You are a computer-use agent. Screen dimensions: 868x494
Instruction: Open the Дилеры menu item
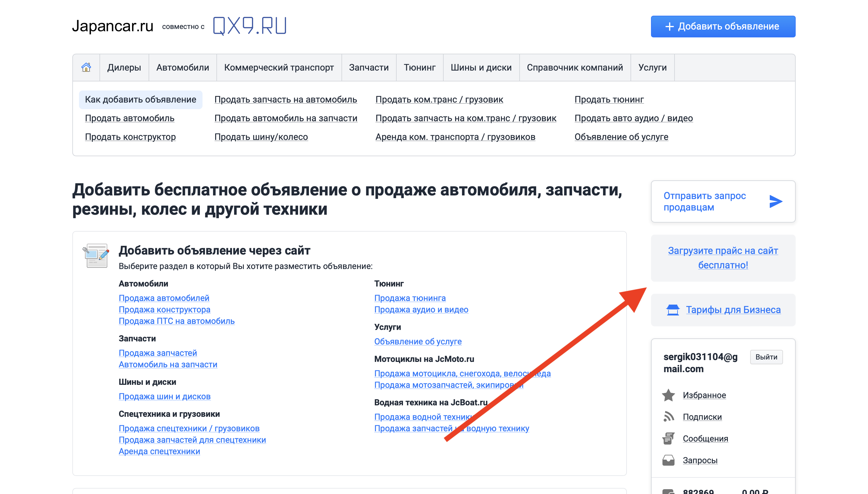pyautogui.click(x=124, y=67)
